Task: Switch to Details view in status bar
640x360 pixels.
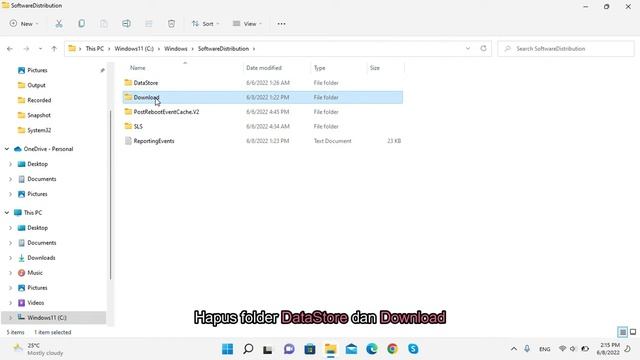Action: [623, 332]
